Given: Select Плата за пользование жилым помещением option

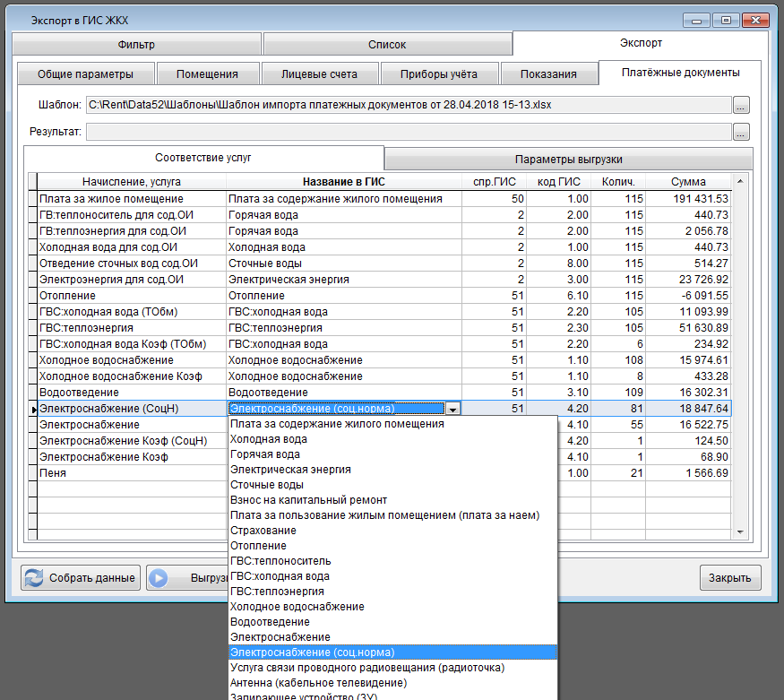Looking at the screenshot, I should click(392, 515).
